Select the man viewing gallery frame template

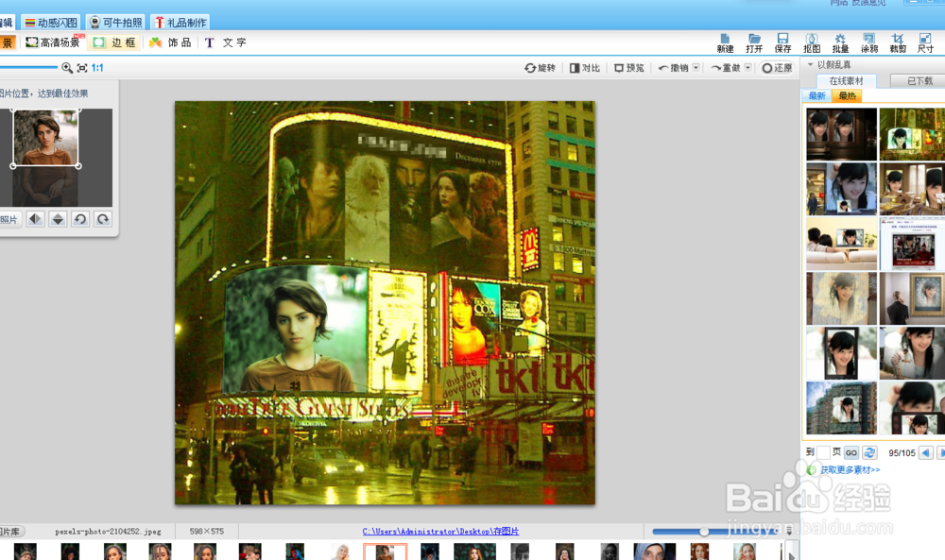[x=913, y=298]
